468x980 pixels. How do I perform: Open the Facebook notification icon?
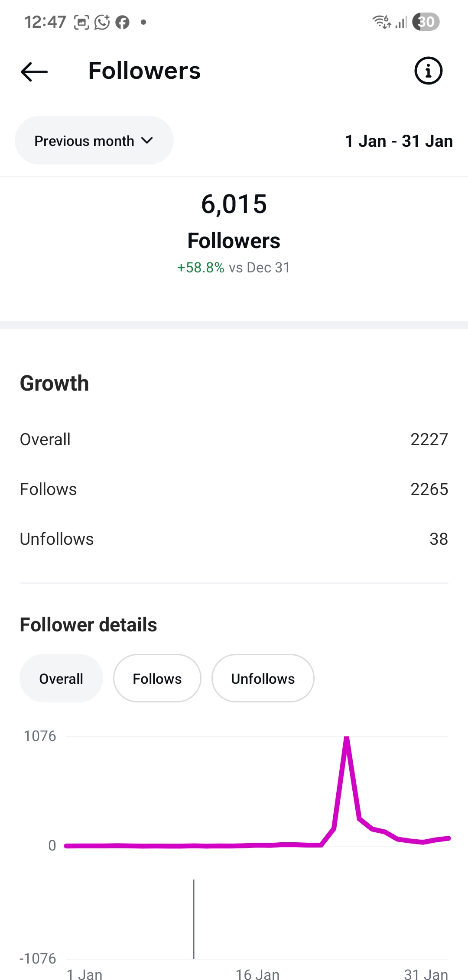coord(123,22)
